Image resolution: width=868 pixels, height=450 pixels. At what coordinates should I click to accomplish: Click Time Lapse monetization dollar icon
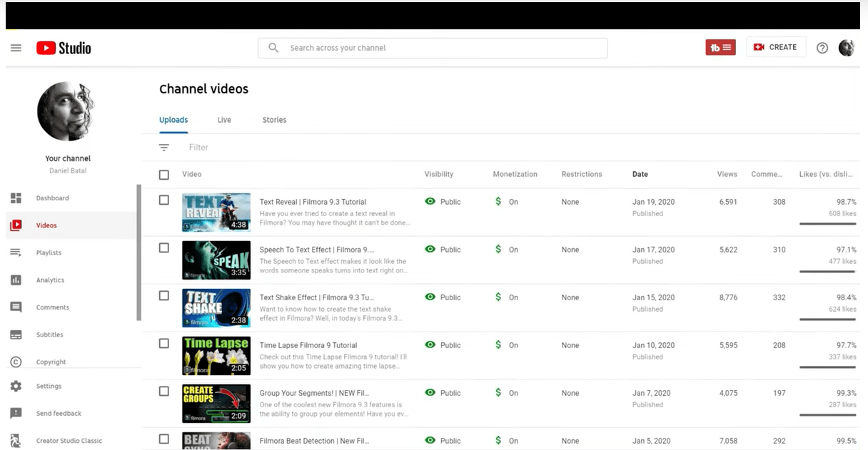point(498,345)
